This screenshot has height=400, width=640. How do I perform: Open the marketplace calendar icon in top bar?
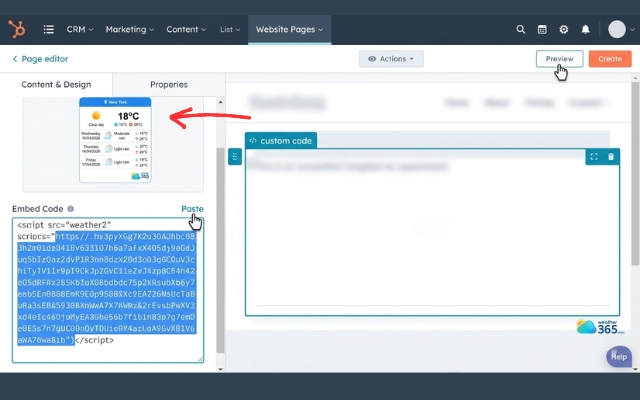542,29
